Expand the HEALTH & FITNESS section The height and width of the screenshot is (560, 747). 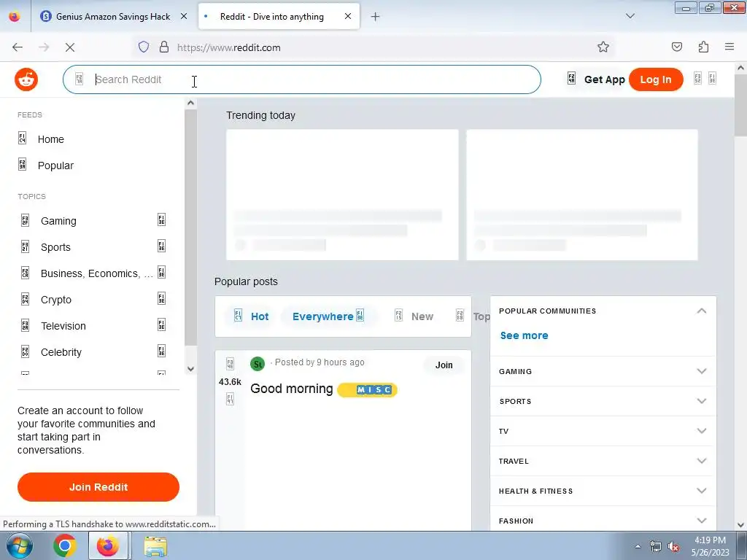701,491
